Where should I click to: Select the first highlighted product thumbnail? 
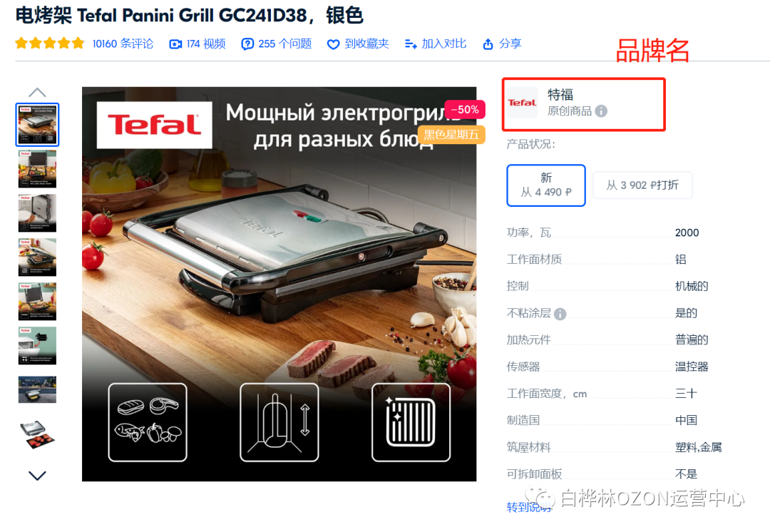37,125
